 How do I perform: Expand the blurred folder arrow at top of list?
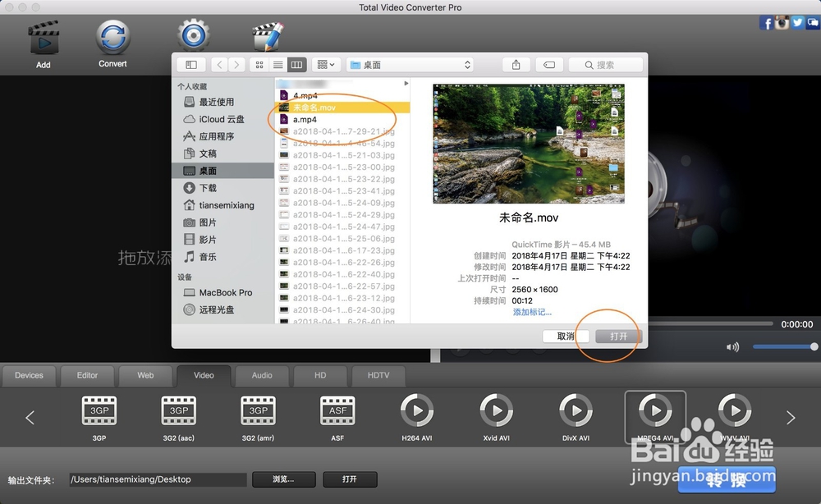[x=406, y=83]
